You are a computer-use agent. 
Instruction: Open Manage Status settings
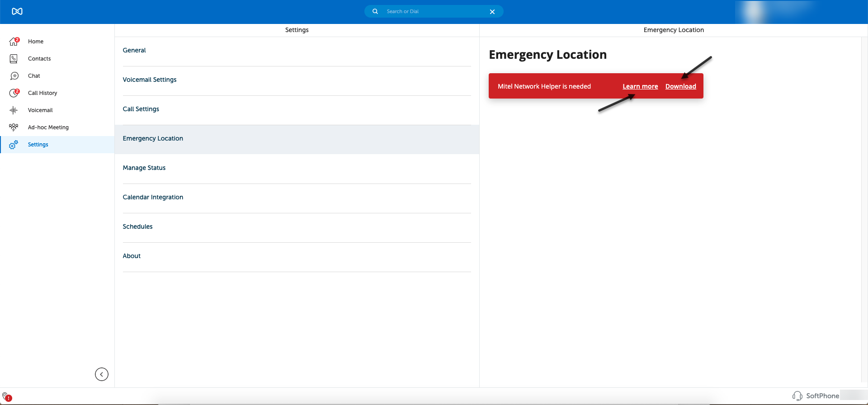pos(144,168)
